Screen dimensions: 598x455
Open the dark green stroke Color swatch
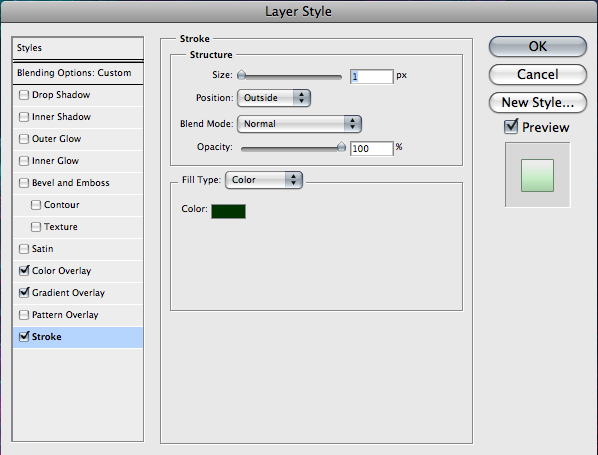pyautogui.click(x=228, y=211)
